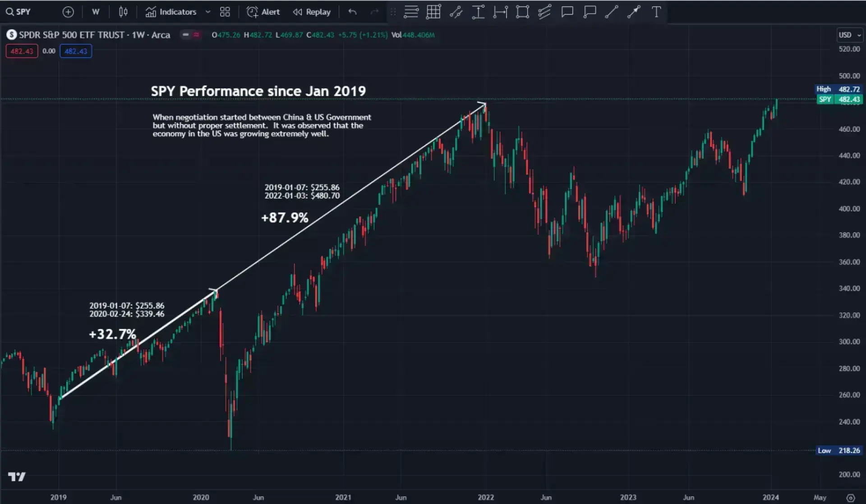Open the Indicators dialog
Image resolution: width=866 pixels, height=504 pixels.
[171, 12]
